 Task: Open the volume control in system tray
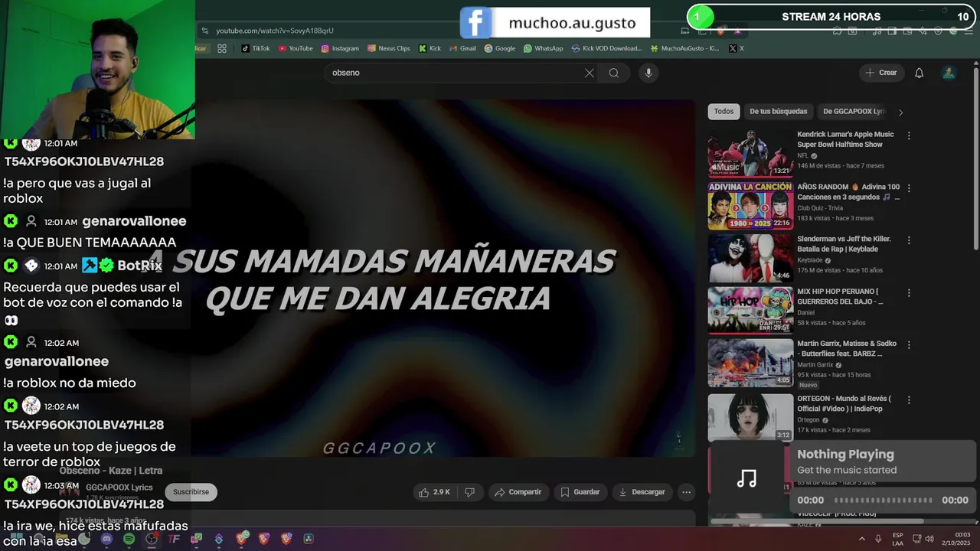929,539
